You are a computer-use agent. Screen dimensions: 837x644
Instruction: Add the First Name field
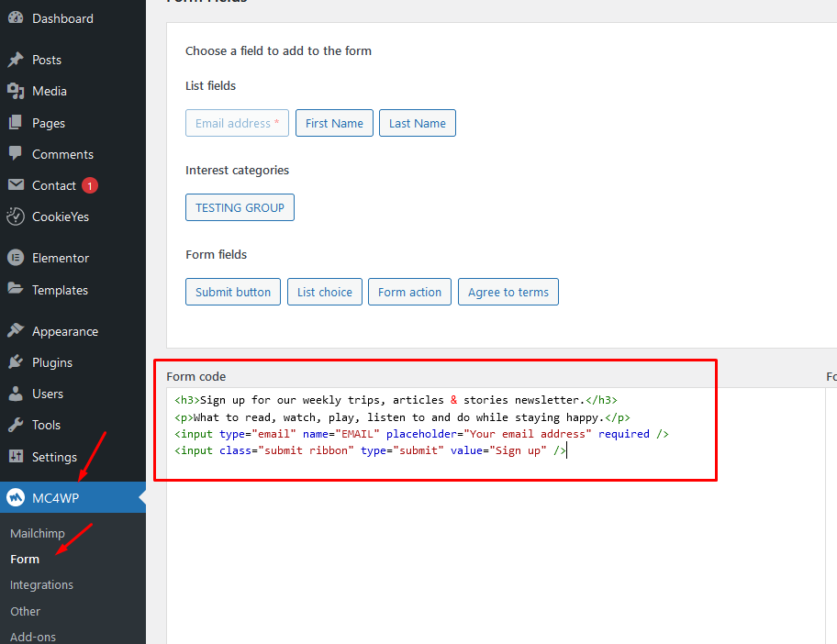tap(334, 123)
